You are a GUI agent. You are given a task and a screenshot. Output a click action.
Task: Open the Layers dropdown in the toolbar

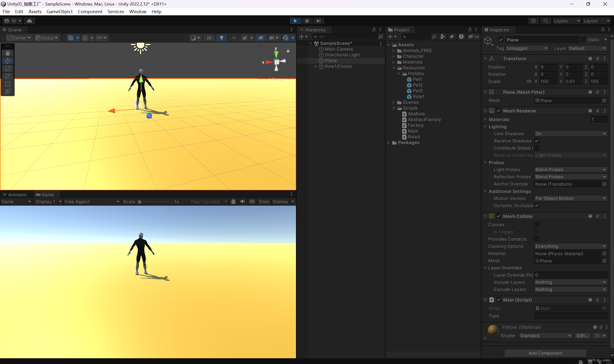(x=566, y=21)
